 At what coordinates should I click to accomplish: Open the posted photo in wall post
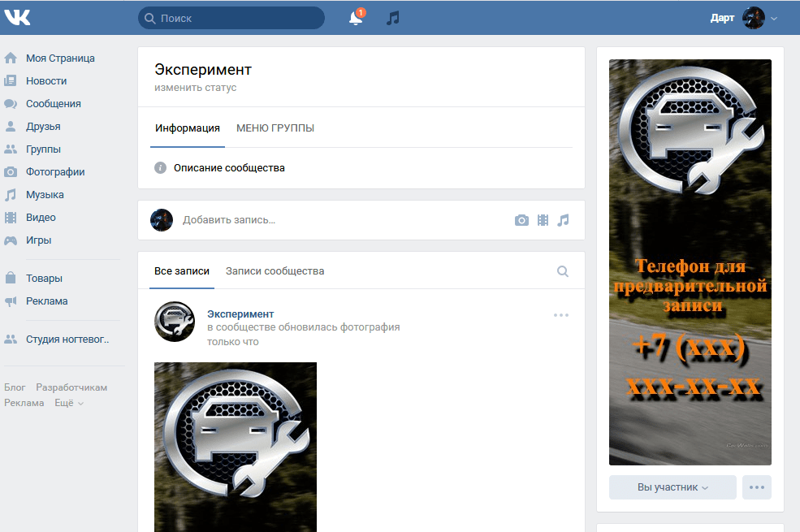point(236,447)
